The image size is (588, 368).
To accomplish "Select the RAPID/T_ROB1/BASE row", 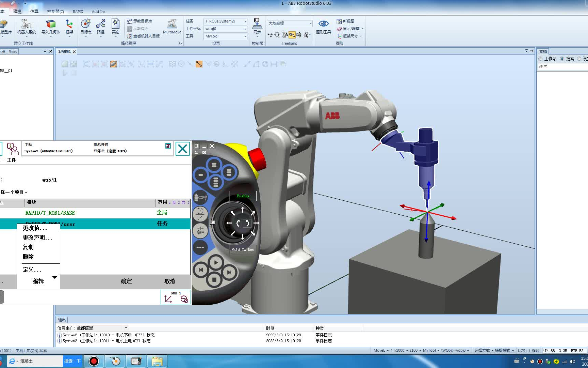I will (x=95, y=213).
